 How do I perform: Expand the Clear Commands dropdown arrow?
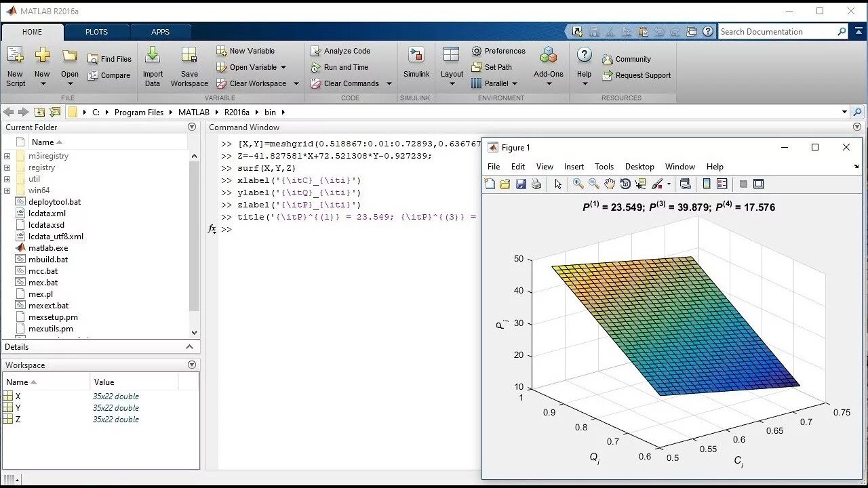pyautogui.click(x=389, y=84)
